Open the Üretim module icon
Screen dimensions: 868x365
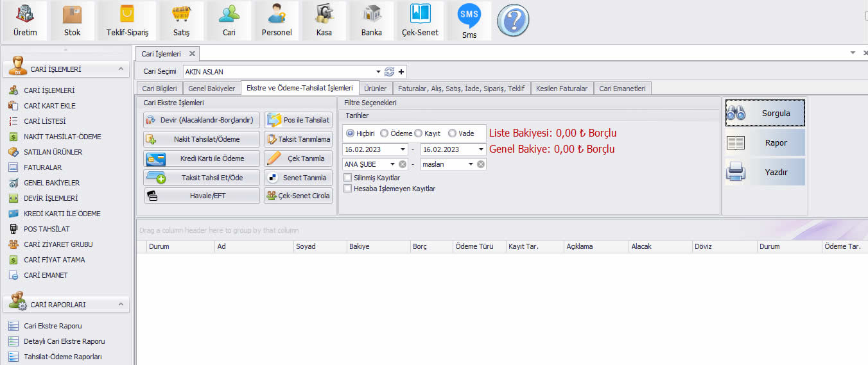click(25, 21)
